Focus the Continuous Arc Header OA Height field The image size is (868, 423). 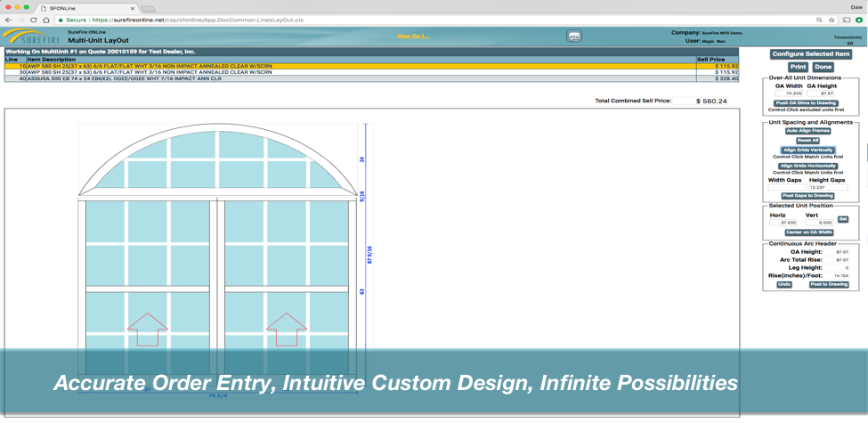(x=837, y=252)
